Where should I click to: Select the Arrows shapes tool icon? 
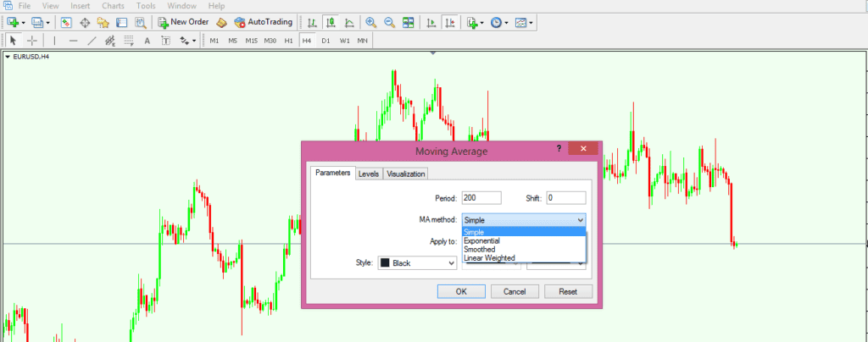[184, 41]
